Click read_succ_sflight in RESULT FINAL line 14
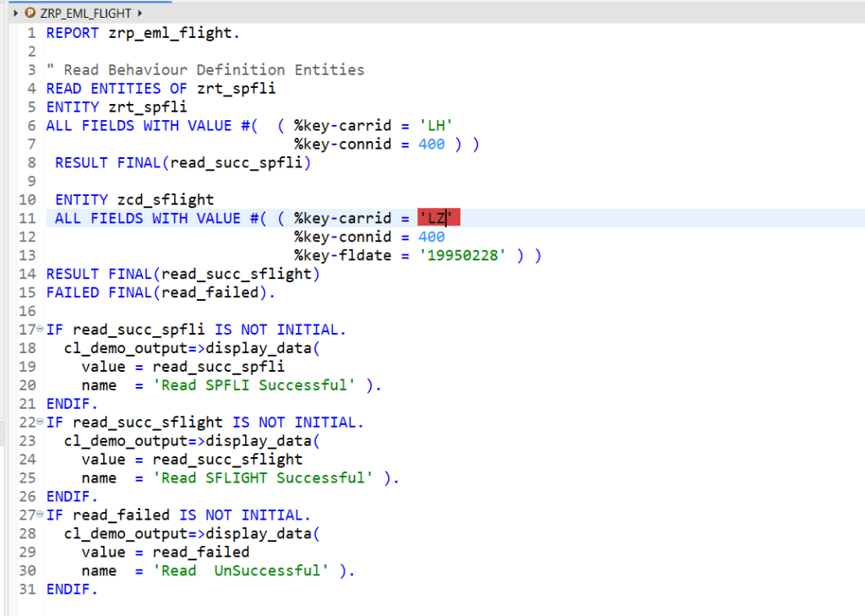The height and width of the screenshot is (616, 865). (237, 275)
